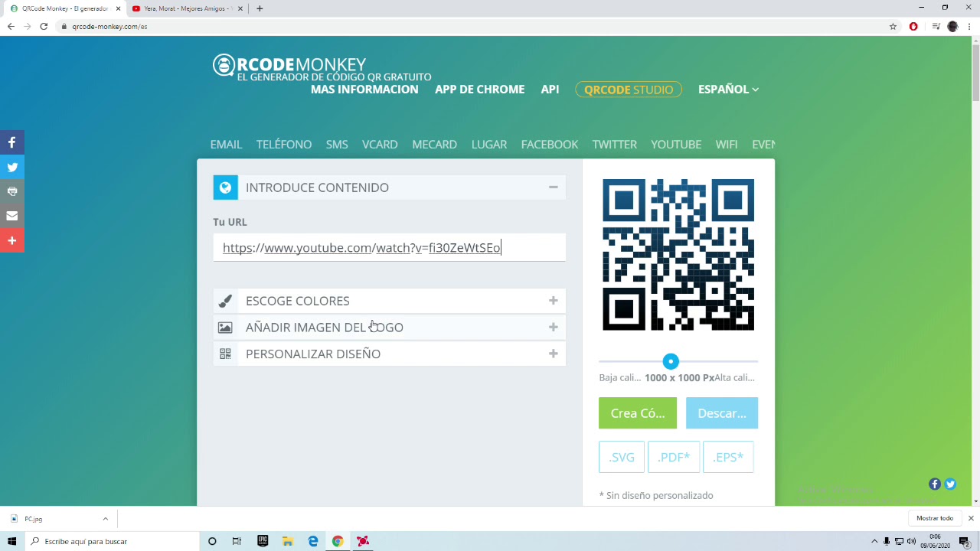Click Chrome icon in taskbar
This screenshot has height=551, width=980.
pyautogui.click(x=338, y=541)
